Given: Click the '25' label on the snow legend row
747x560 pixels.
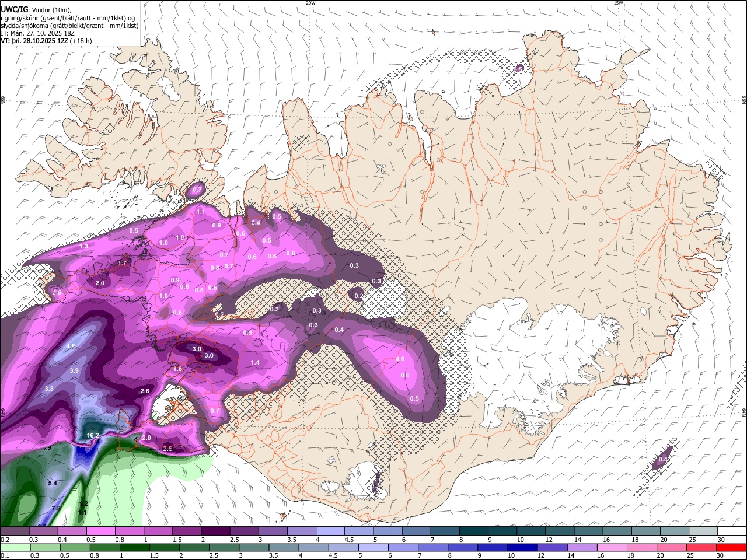Looking at the screenshot, I should (692, 540).
